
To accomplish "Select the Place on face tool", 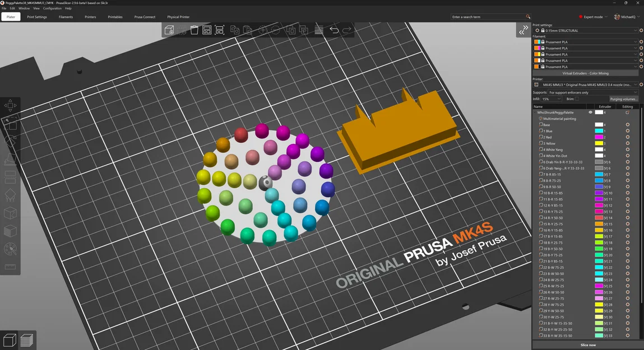I will 10,159.
